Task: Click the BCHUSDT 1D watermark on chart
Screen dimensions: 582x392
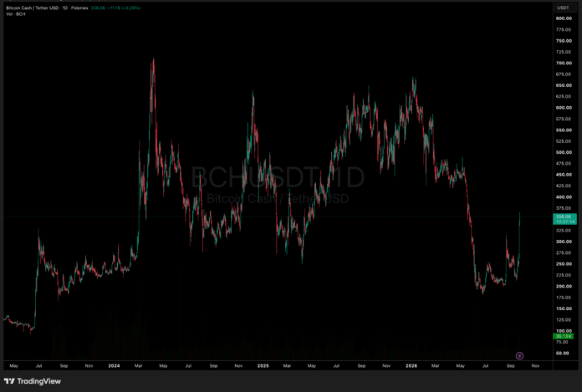Action: [278, 177]
